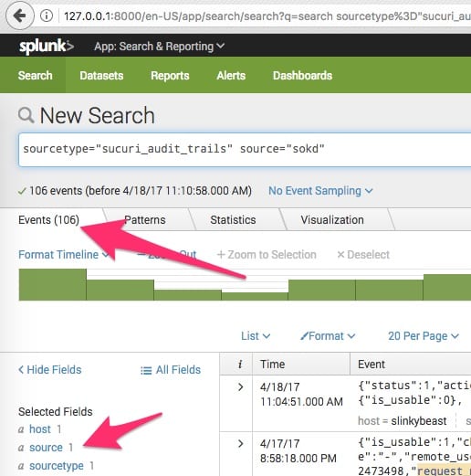Open the 20 Per Page dropdown

[424, 336]
